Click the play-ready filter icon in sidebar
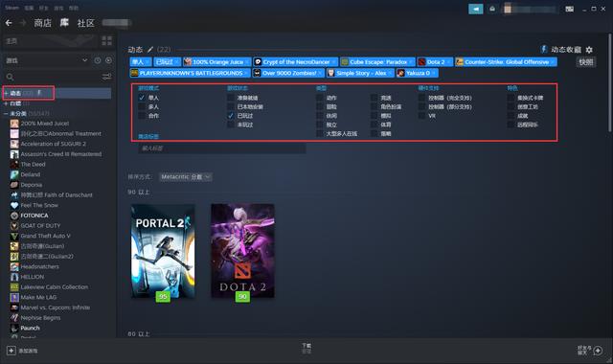613x364 pixels. click(x=108, y=60)
